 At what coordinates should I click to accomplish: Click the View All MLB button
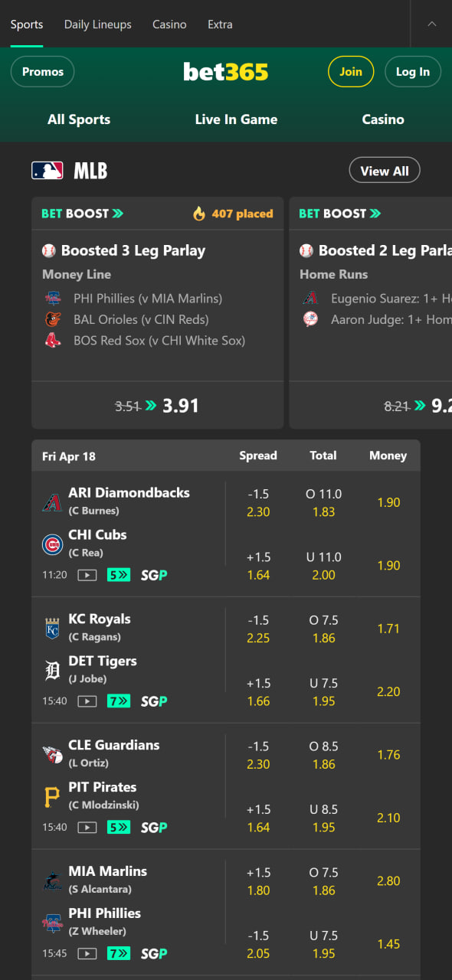pos(385,171)
